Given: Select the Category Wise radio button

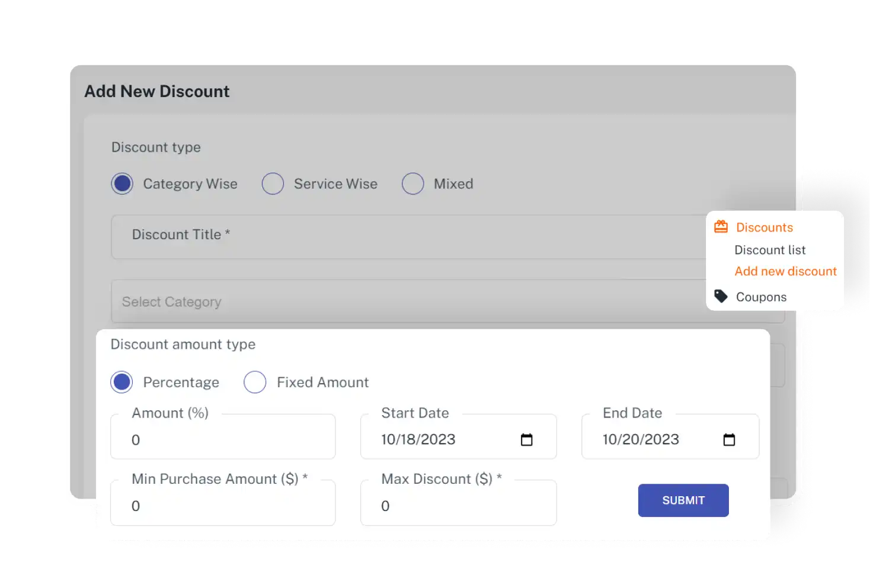Looking at the screenshot, I should click(122, 184).
